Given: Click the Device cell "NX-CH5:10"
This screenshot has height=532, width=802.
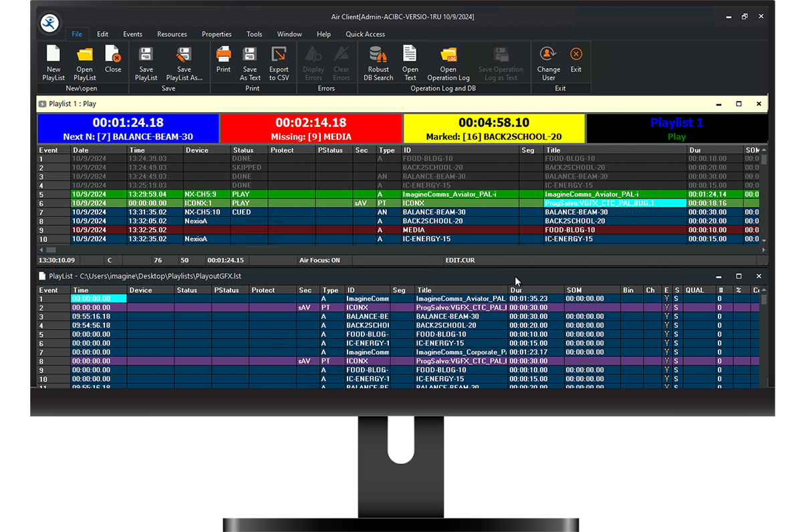Looking at the screenshot, I should [x=207, y=212].
